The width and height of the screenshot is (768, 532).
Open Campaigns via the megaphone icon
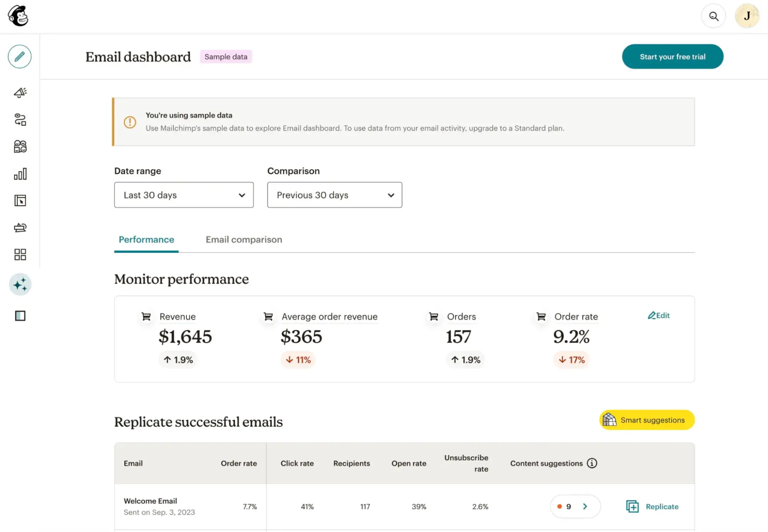point(20,92)
